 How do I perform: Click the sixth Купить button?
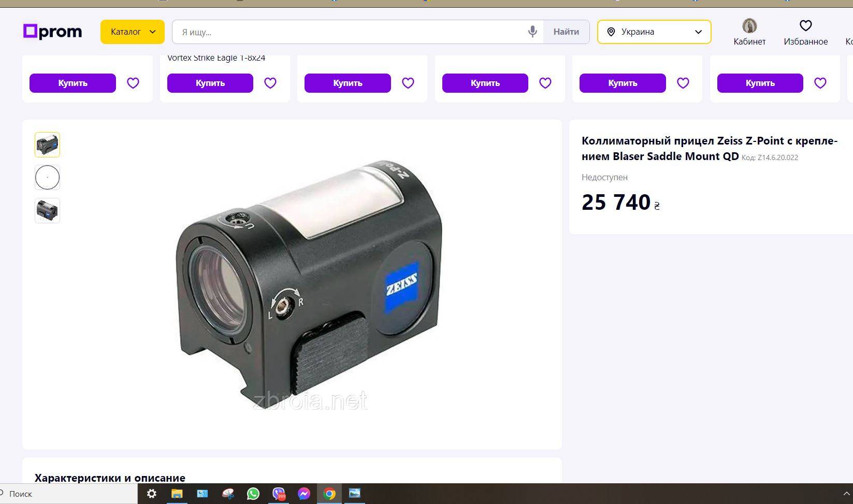(x=760, y=83)
